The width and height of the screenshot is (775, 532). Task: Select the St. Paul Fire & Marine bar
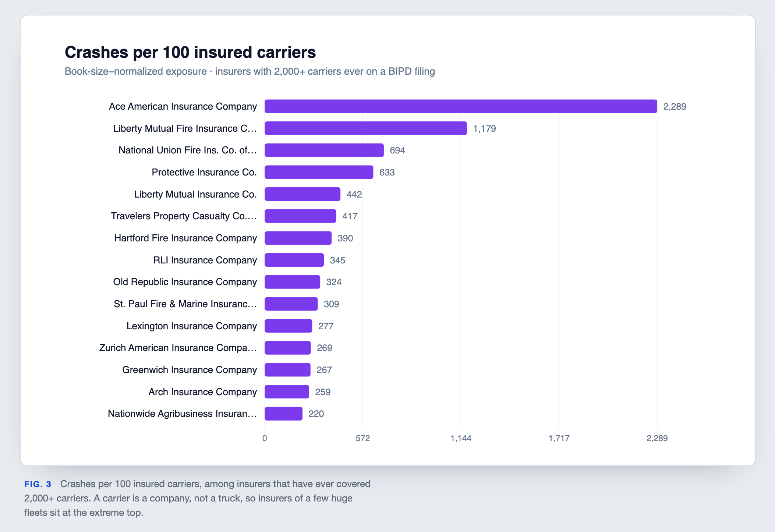pos(291,304)
